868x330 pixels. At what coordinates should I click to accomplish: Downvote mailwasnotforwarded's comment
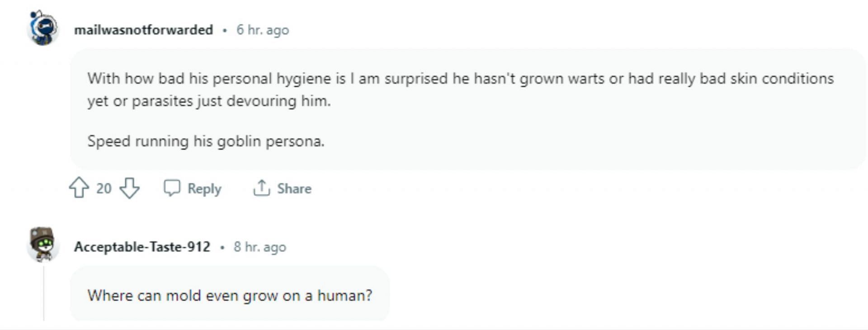(130, 188)
